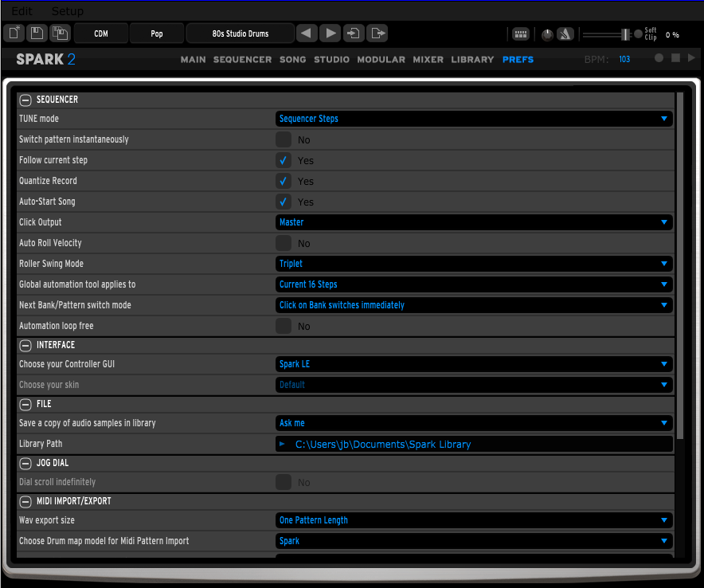The image size is (704, 588).
Task: Open the Setup menu
Action: click(x=67, y=11)
